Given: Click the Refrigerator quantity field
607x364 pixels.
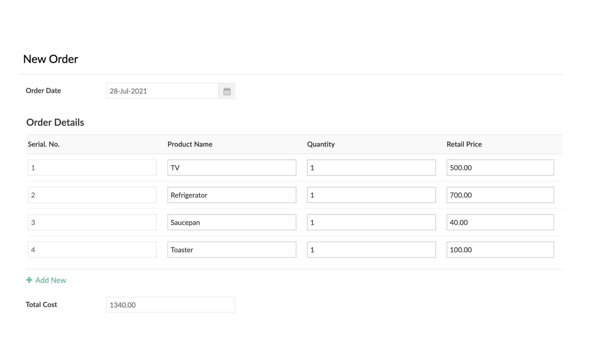Looking at the screenshot, I should click(371, 194).
